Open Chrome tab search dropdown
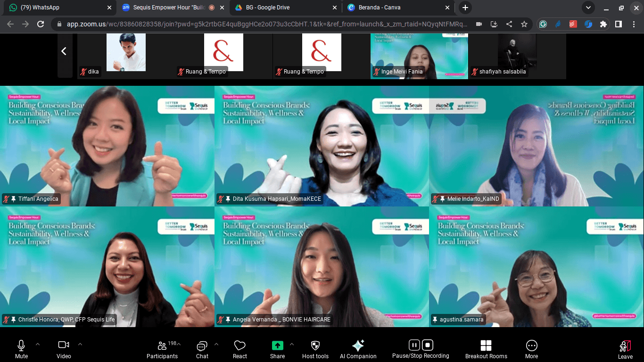 [x=588, y=8]
